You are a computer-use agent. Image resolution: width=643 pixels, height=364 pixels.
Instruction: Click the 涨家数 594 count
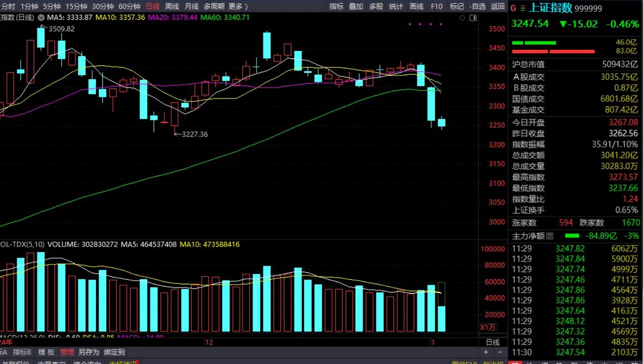(x=566, y=223)
